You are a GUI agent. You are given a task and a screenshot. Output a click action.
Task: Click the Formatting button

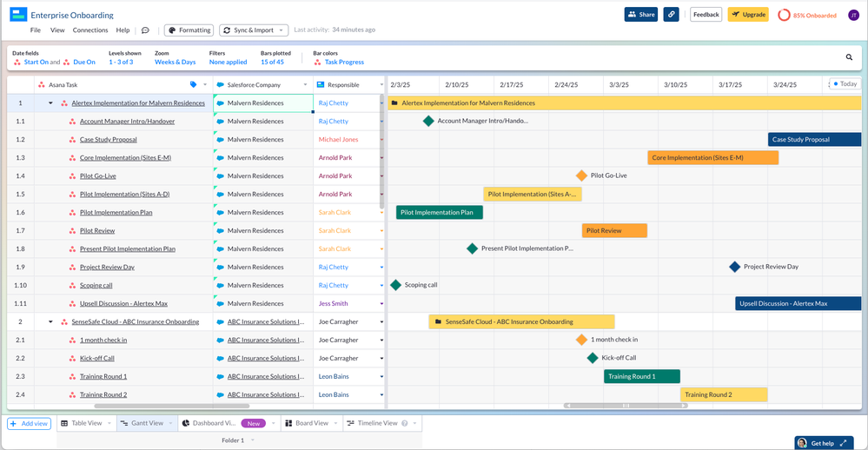(189, 30)
